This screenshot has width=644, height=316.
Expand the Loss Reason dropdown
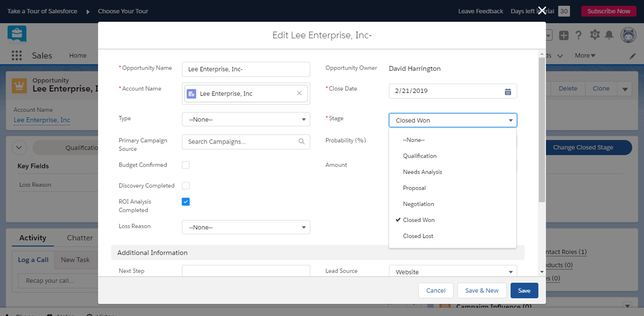(246, 228)
